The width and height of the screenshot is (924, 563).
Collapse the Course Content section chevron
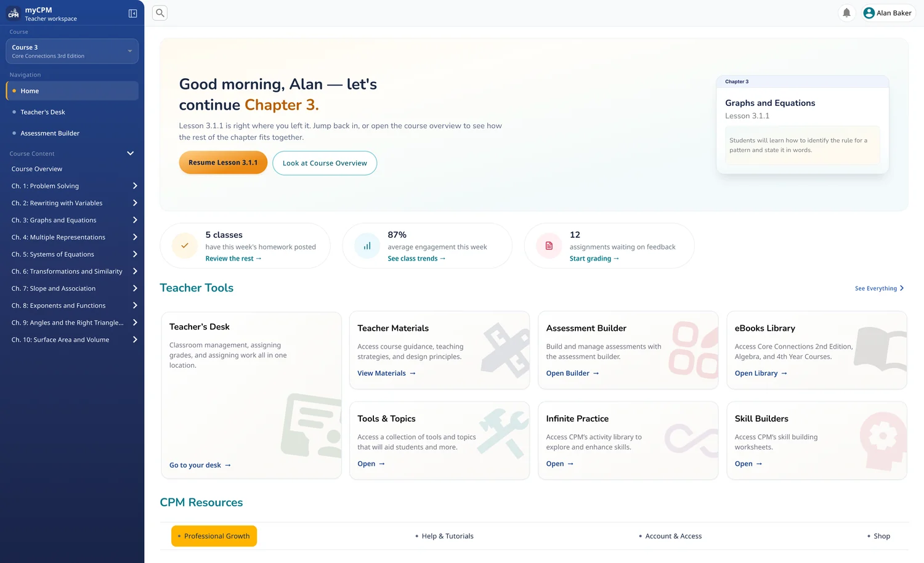point(131,153)
